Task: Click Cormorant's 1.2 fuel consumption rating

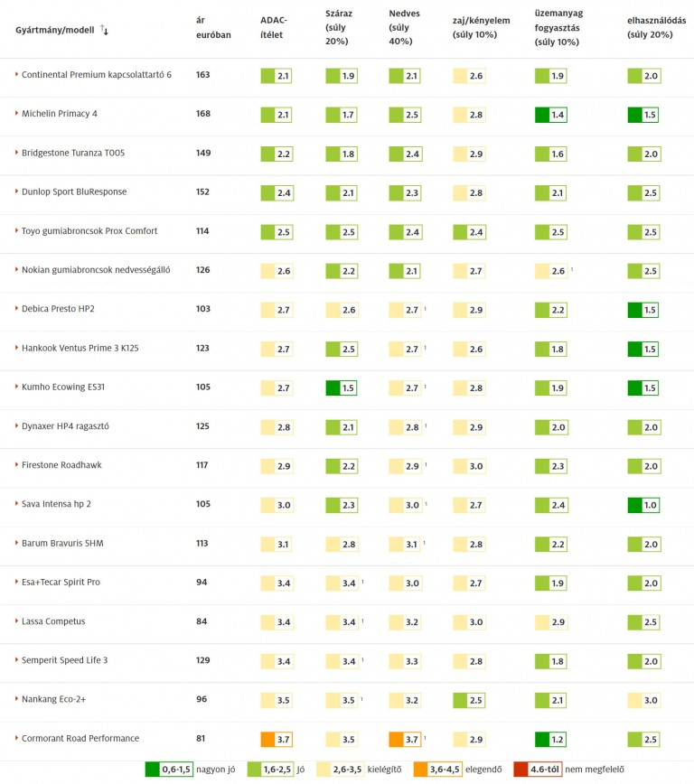Action: 550,739
